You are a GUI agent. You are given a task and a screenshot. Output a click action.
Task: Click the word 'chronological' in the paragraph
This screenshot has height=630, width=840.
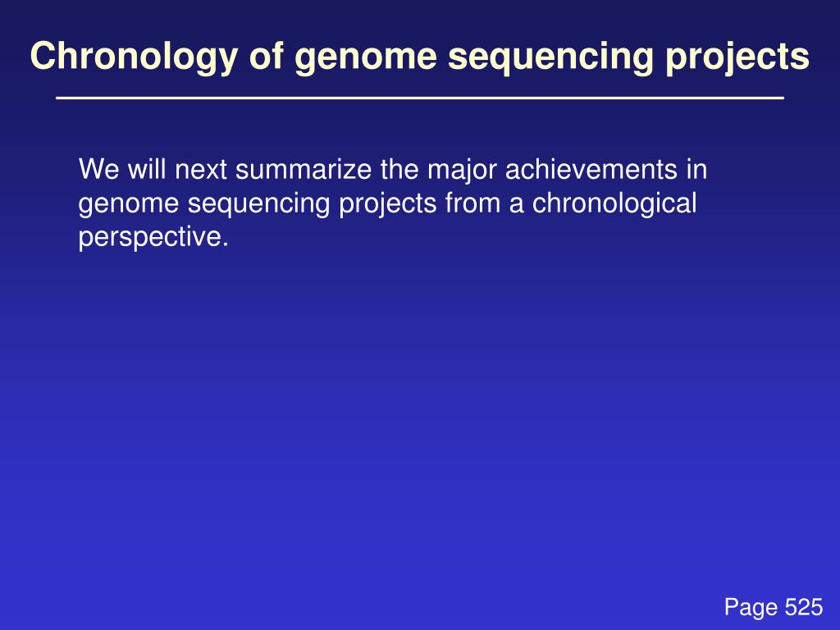point(614,204)
